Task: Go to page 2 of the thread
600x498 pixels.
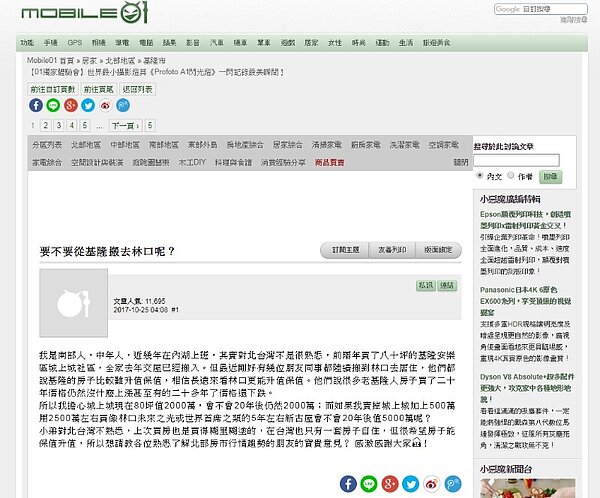Action: pos(46,126)
